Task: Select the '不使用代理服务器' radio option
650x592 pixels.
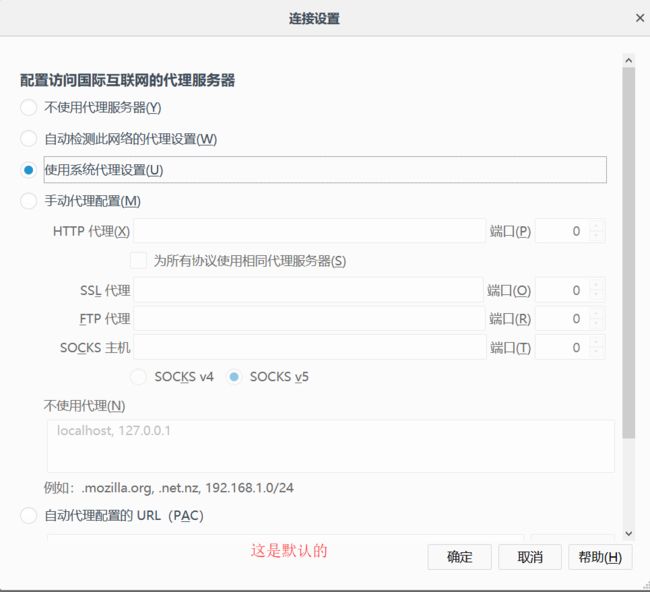Action: (x=28, y=107)
